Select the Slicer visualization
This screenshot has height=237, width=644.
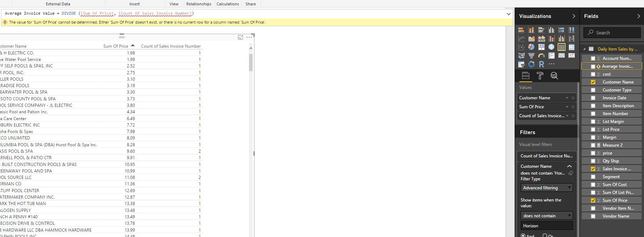tap(521, 64)
